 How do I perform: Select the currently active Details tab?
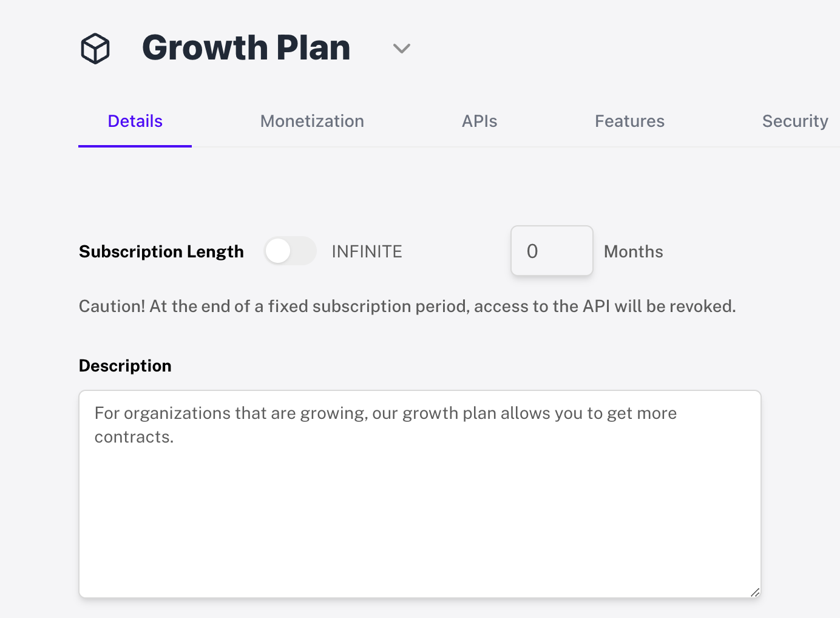pyautogui.click(x=135, y=121)
